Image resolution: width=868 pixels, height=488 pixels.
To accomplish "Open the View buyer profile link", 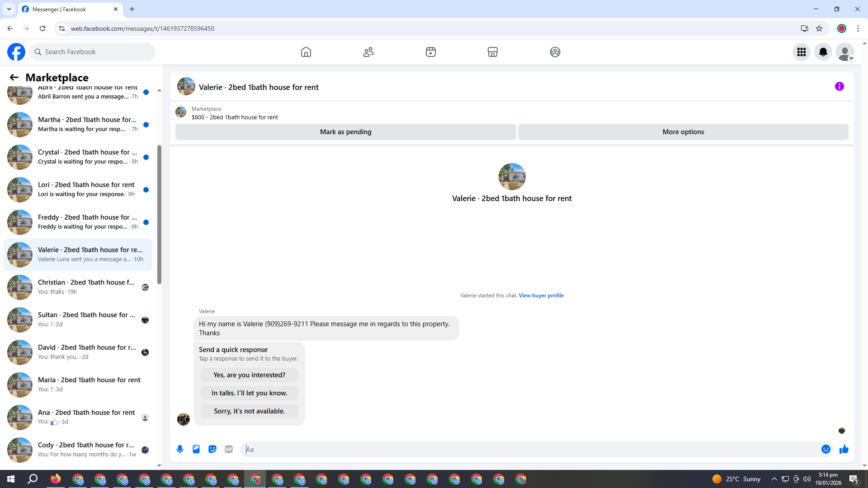I will point(541,296).
